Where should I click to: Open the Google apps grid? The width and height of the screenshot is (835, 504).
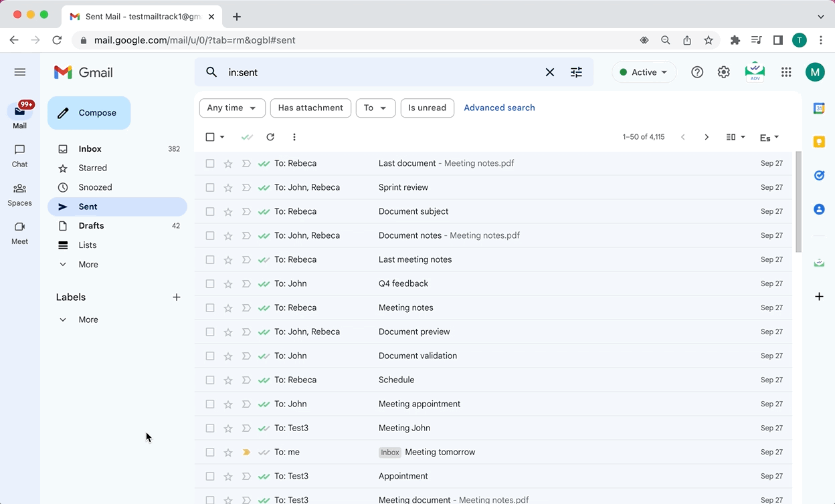coord(786,72)
